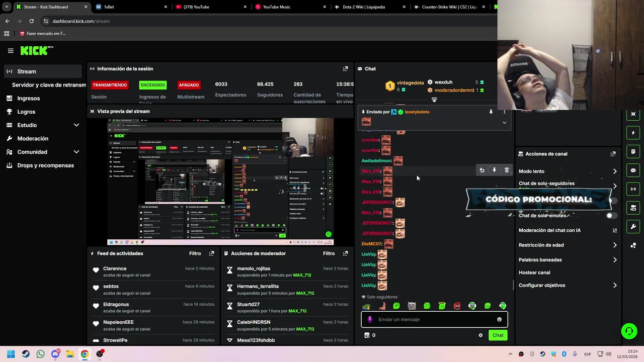Click the screen-capture sidebar icon
Image resolution: width=644 pixels, height=362 pixels.
click(633, 114)
